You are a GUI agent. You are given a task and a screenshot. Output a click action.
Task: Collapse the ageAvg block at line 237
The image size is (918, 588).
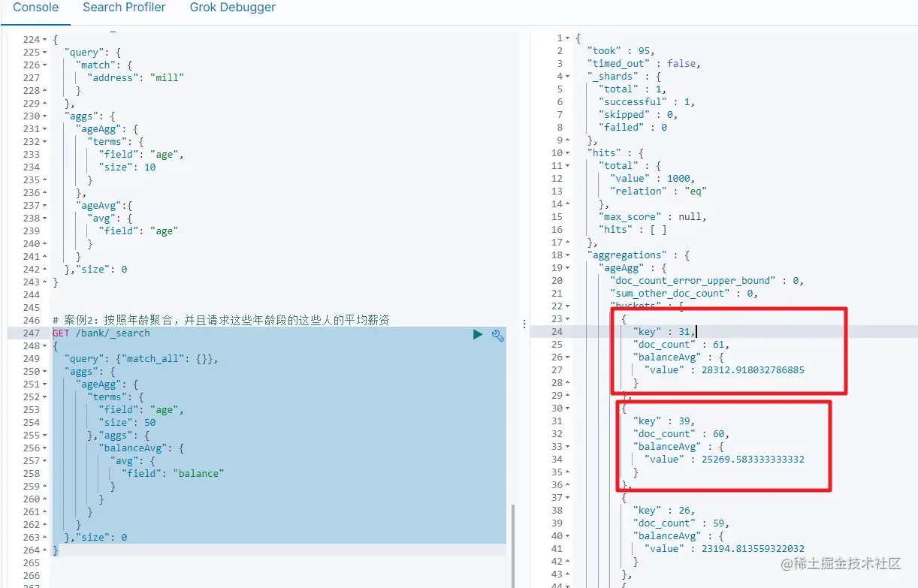(44, 206)
